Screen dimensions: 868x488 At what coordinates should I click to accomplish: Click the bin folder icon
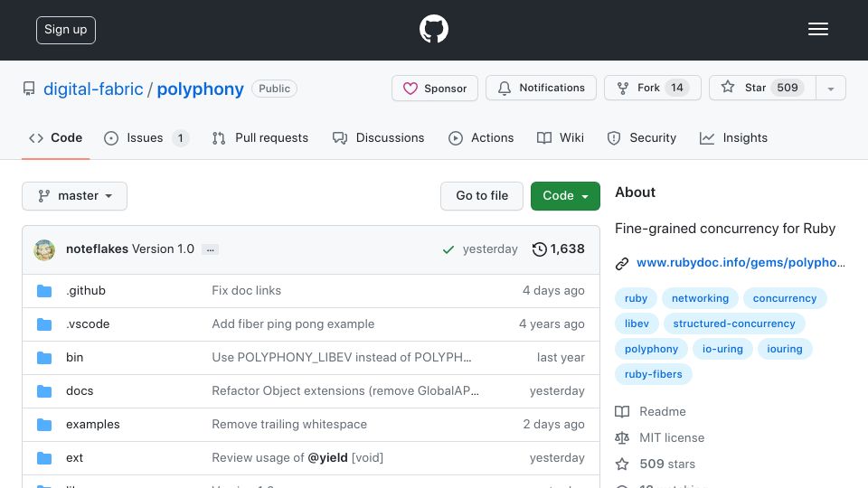point(44,358)
